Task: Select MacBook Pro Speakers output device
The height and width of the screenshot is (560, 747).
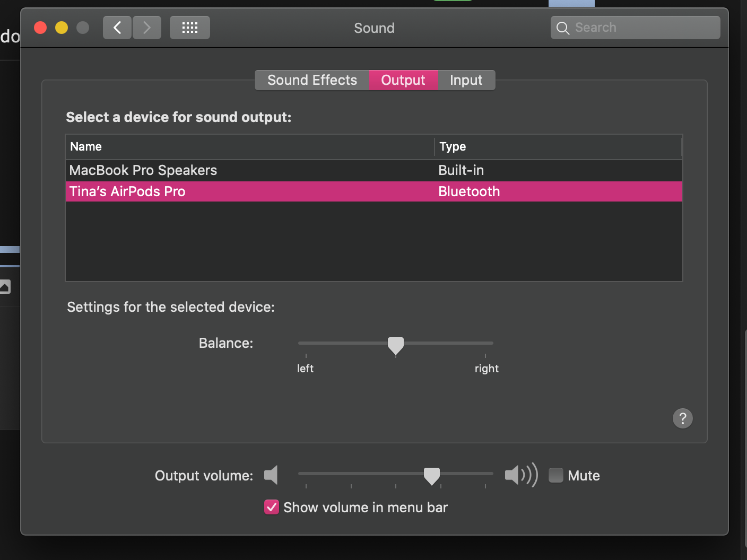Action: [x=374, y=170]
